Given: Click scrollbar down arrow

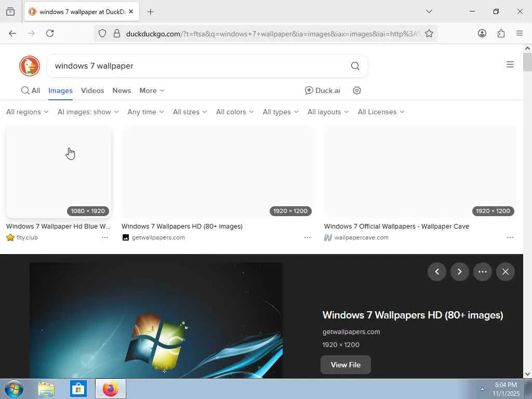Looking at the screenshot, I should [527, 374].
